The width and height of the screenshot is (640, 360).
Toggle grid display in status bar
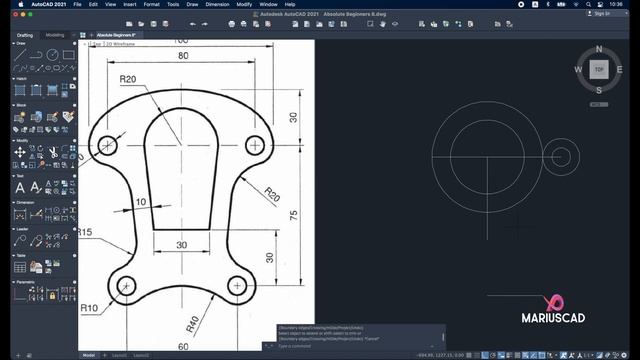coord(469,356)
